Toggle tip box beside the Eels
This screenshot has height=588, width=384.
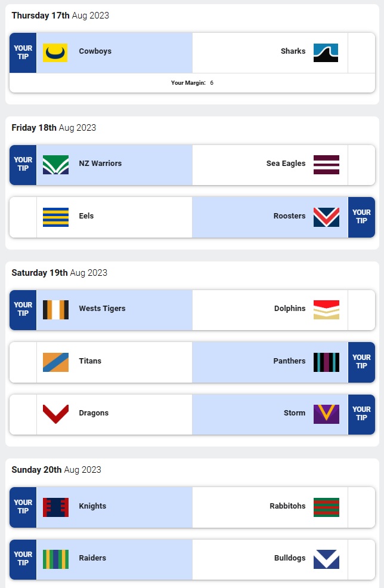click(x=23, y=217)
